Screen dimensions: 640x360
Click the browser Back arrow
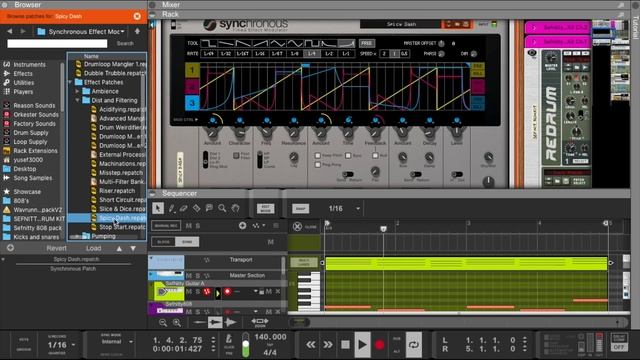pyautogui.click(x=9, y=31)
